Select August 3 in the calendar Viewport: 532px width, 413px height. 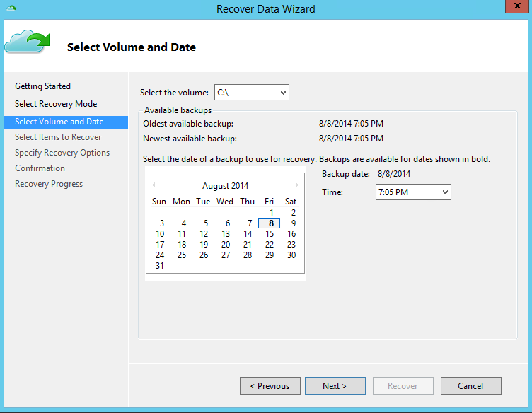[x=162, y=223]
